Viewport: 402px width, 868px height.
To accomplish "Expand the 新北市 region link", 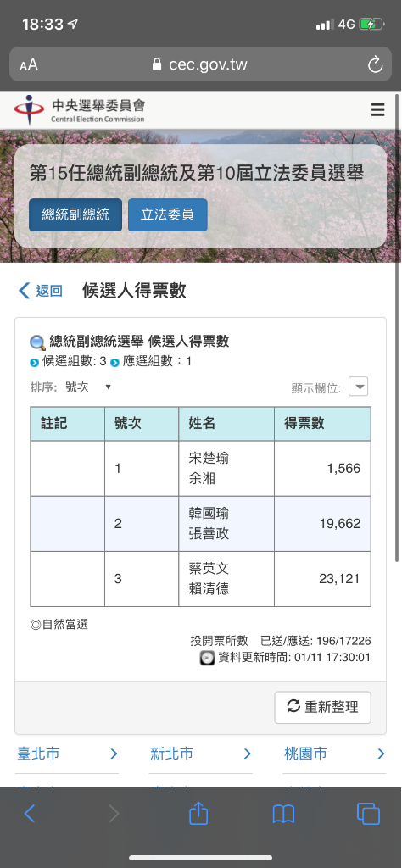I will [x=200, y=754].
